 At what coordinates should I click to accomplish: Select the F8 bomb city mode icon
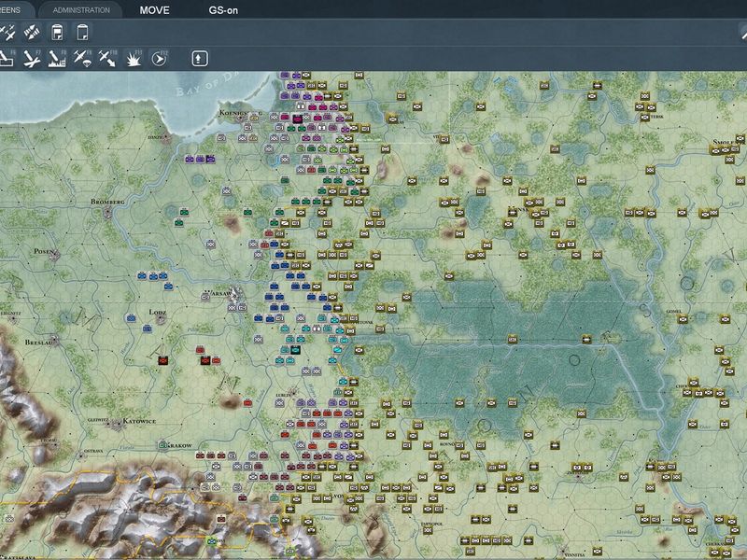(x=57, y=59)
